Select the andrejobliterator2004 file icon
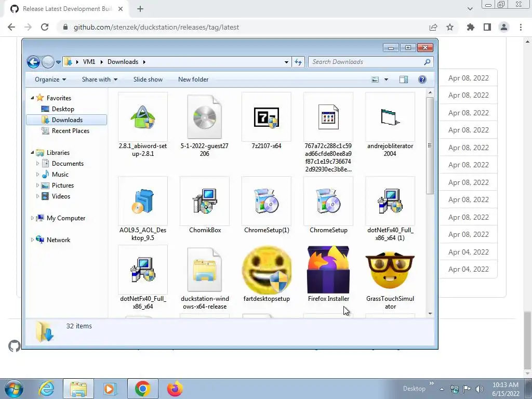Screen dimensions: 532x399 click(390, 117)
